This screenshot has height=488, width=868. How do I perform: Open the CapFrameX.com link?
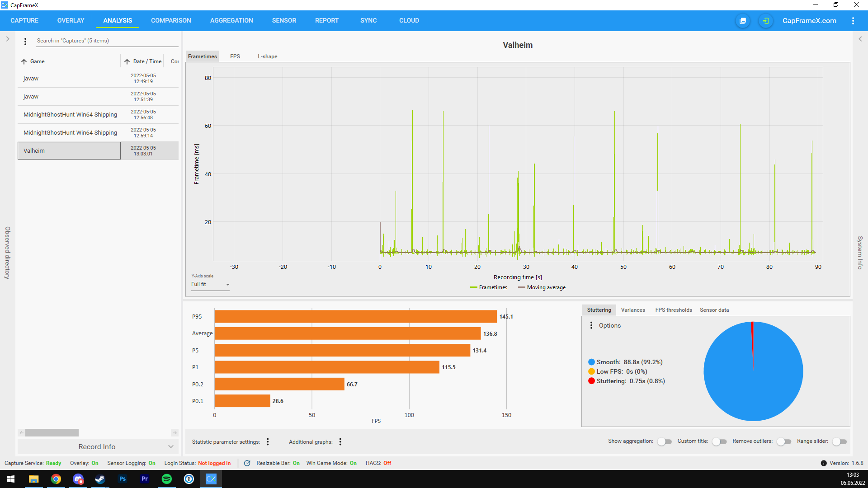point(809,21)
